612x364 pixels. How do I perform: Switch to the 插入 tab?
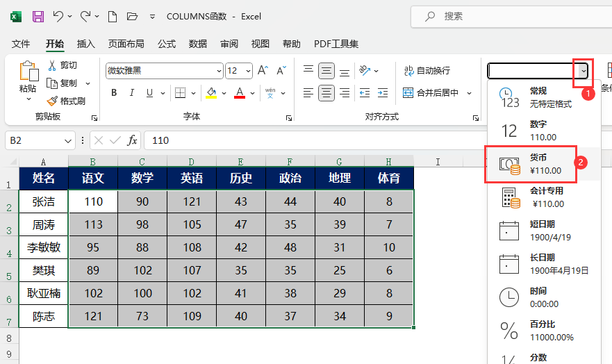(86, 44)
